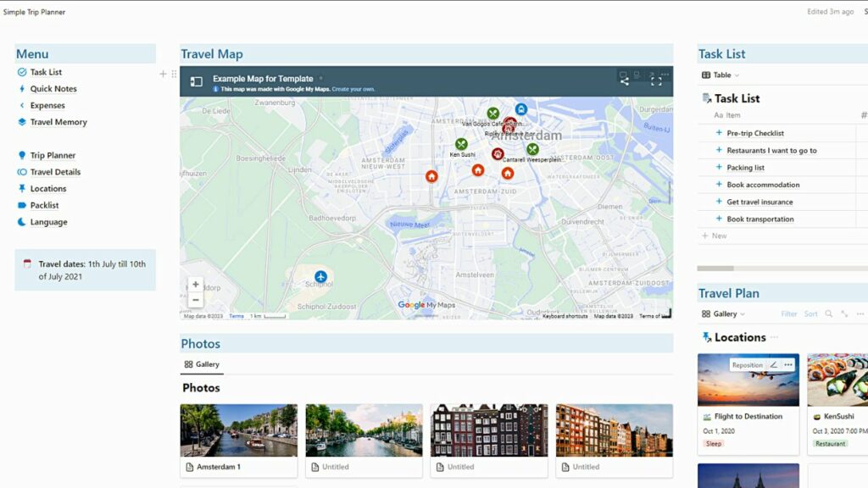868x488 pixels.
Task: Click the plus add-block icon beside Travel Map
Action: click(x=163, y=74)
